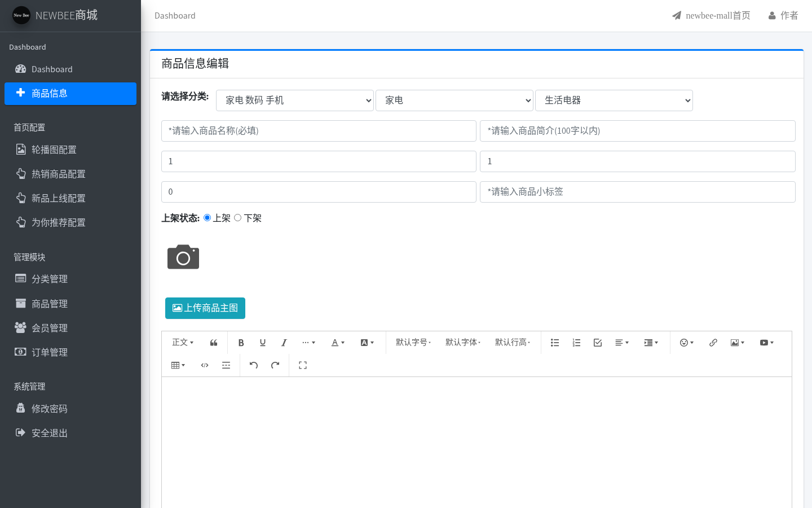Open the text alignment dropdown
The image size is (812, 508).
coord(622,343)
